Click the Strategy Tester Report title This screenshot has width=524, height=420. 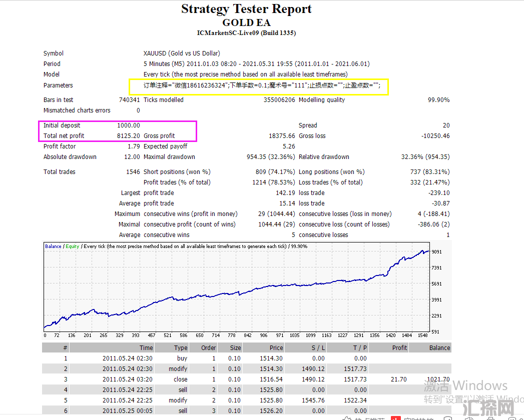pos(246,9)
